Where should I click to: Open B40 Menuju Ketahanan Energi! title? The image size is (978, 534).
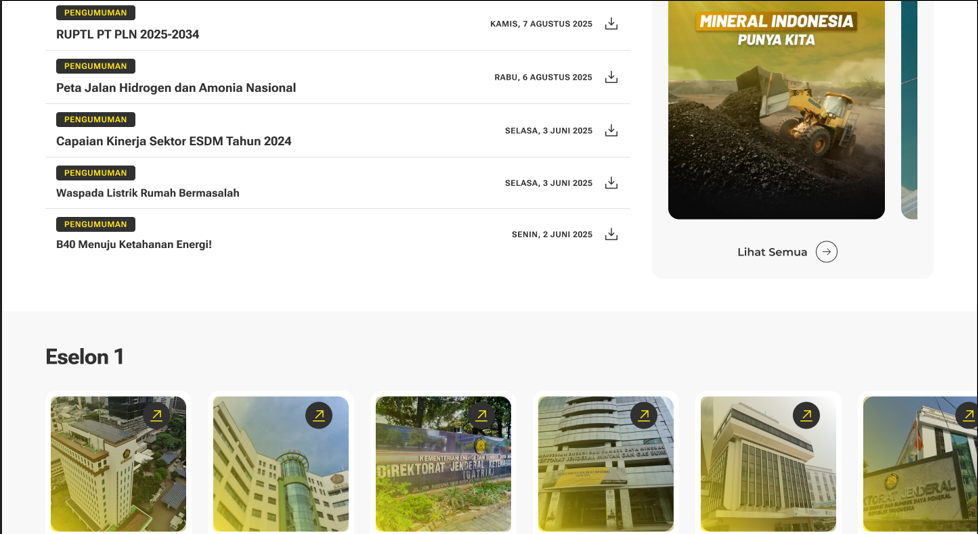(134, 245)
